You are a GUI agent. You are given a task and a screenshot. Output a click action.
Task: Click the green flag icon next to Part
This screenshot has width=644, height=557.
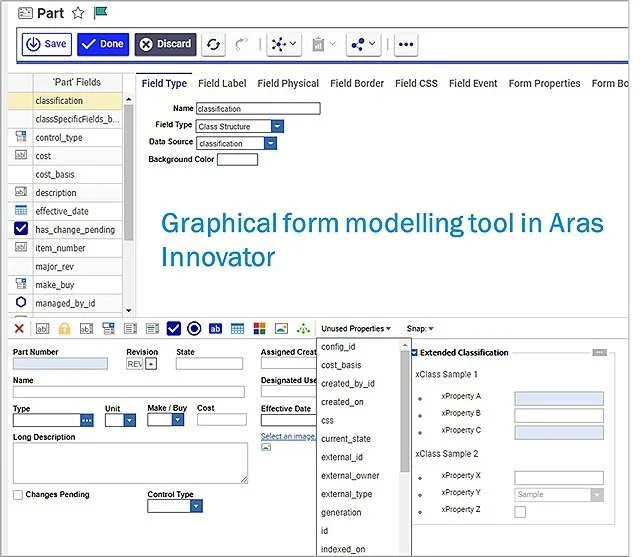pos(100,13)
